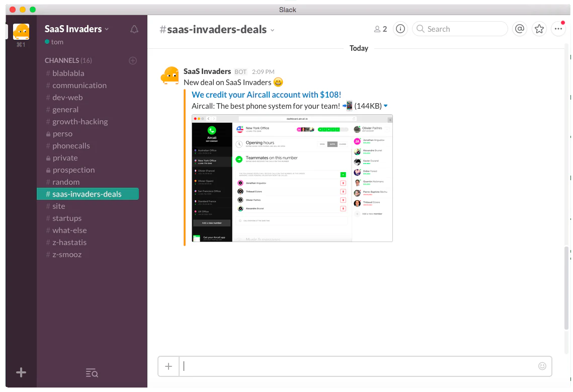This screenshot has width=573, height=392.
Task: Go to the z-hastatis channel
Action: tap(69, 242)
